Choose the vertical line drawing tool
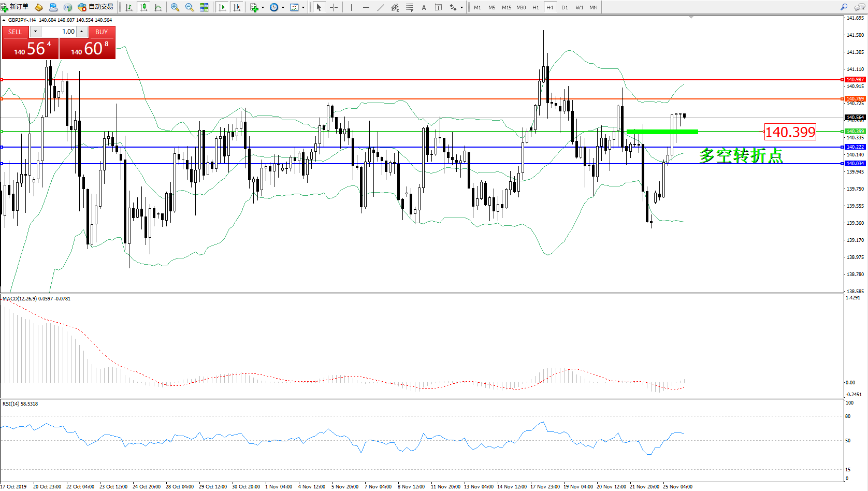Image resolution: width=868 pixels, height=491 pixels. click(351, 7)
